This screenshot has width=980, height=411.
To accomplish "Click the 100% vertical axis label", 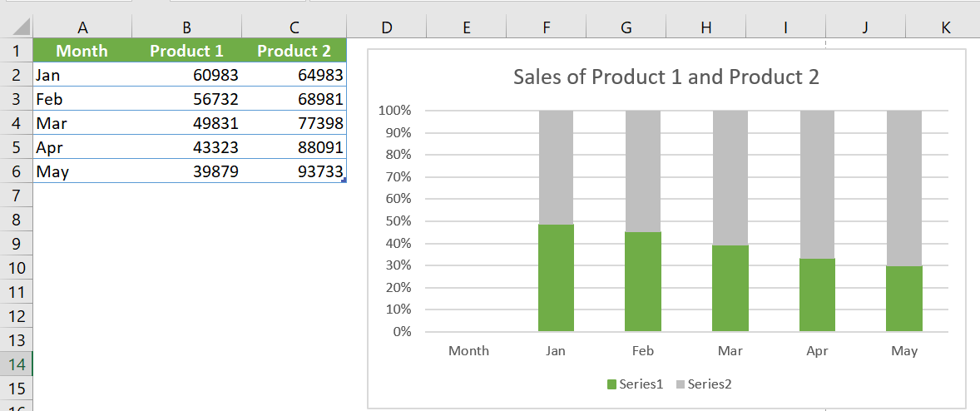I will click(x=395, y=111).
